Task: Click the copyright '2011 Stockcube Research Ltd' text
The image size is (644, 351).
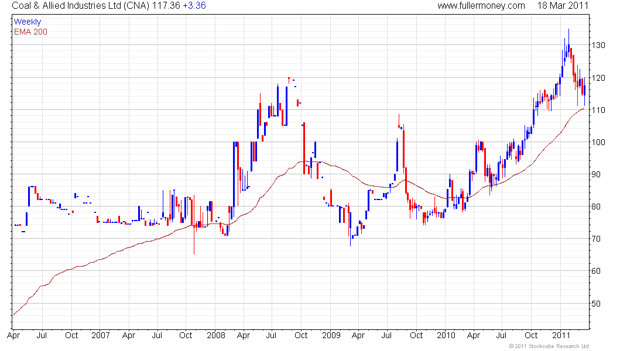Action: 549,346
